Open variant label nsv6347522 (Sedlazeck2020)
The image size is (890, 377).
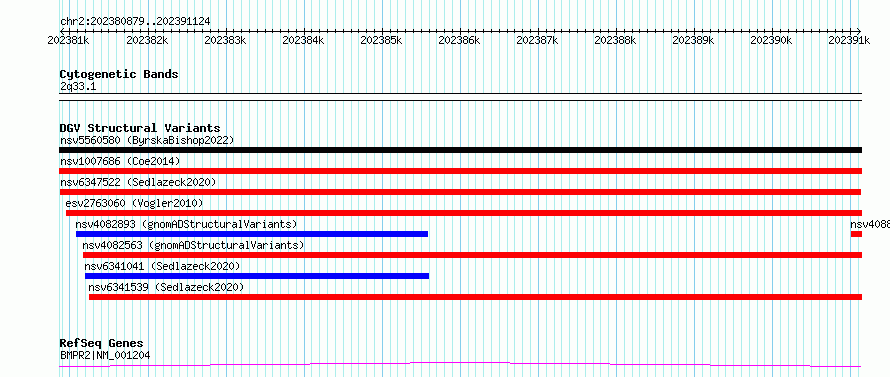(138, 182)
